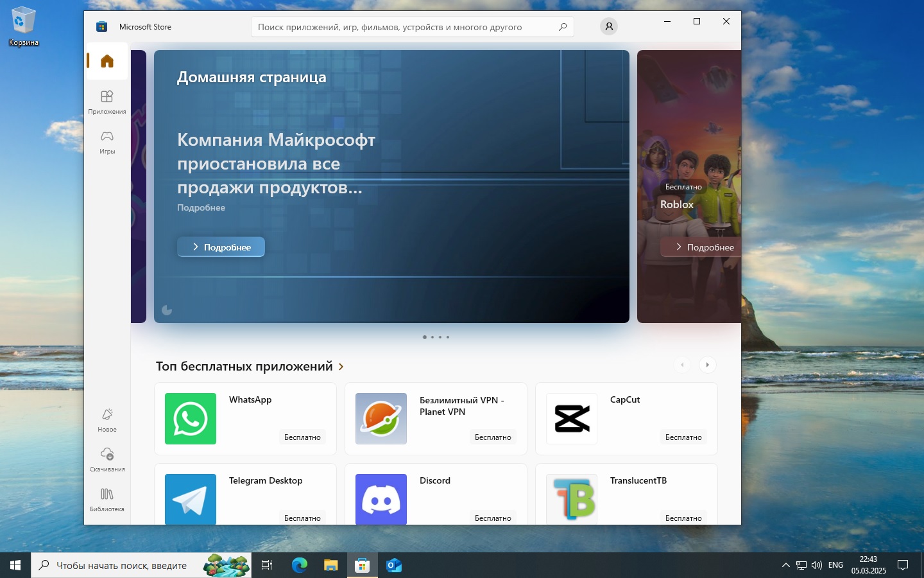Screen dimensions: 924x578
Task: Click the Microsoft Store taskbar icon
Action: (x=363, y=565)
